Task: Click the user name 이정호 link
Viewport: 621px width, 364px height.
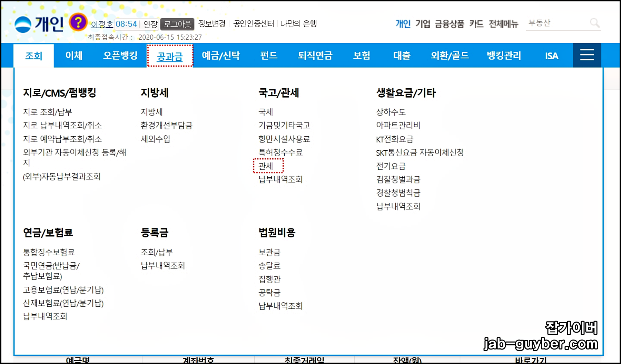Action: coord(102,24)
